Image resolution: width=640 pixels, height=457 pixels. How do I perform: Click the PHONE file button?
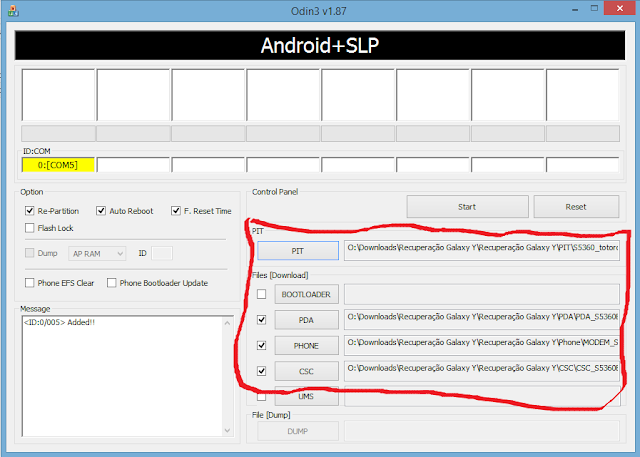(306, 346)
